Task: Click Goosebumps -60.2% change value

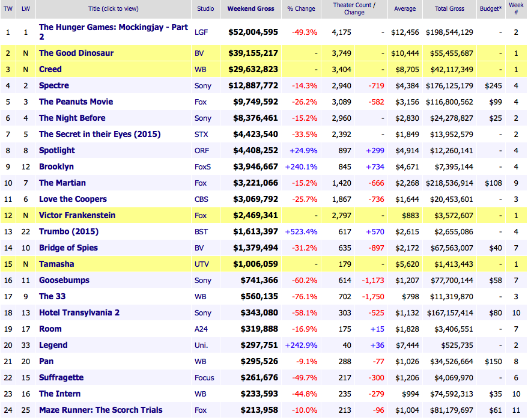Action: (x=305, y=280)
